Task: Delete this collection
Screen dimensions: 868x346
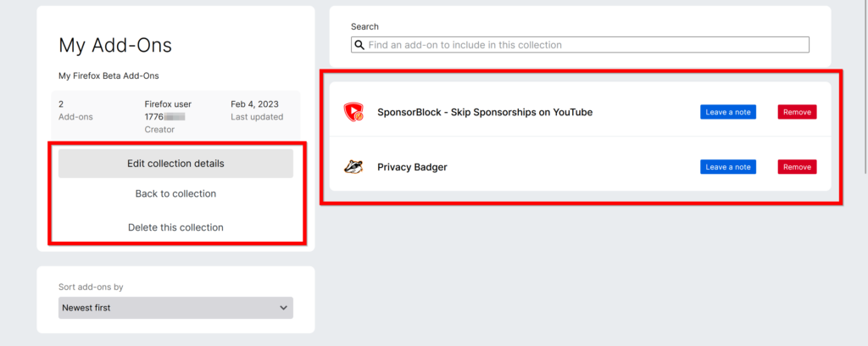Action: [x=175, y=227]
